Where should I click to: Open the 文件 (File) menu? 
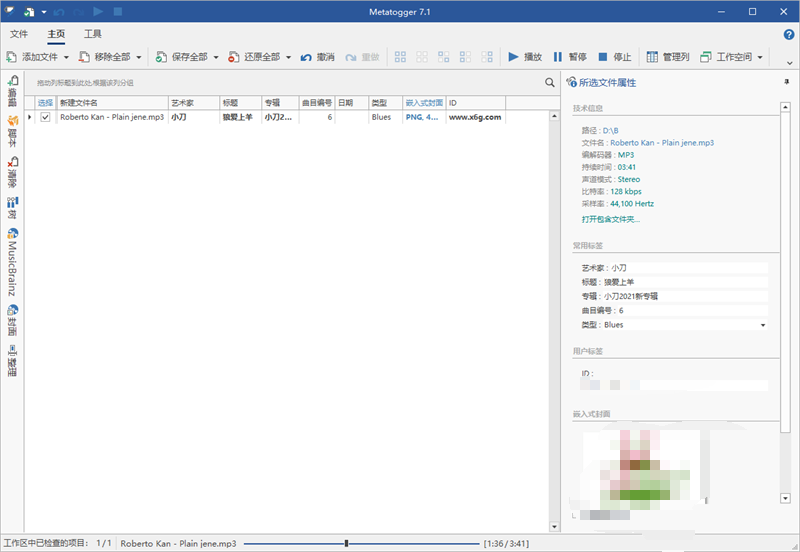coord(19,34)
